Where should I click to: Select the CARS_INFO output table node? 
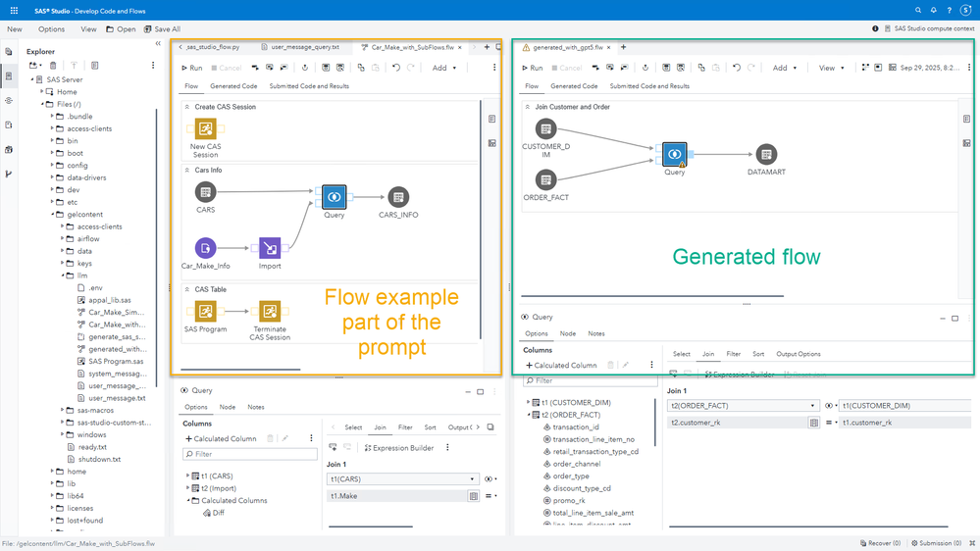point(398,197)
